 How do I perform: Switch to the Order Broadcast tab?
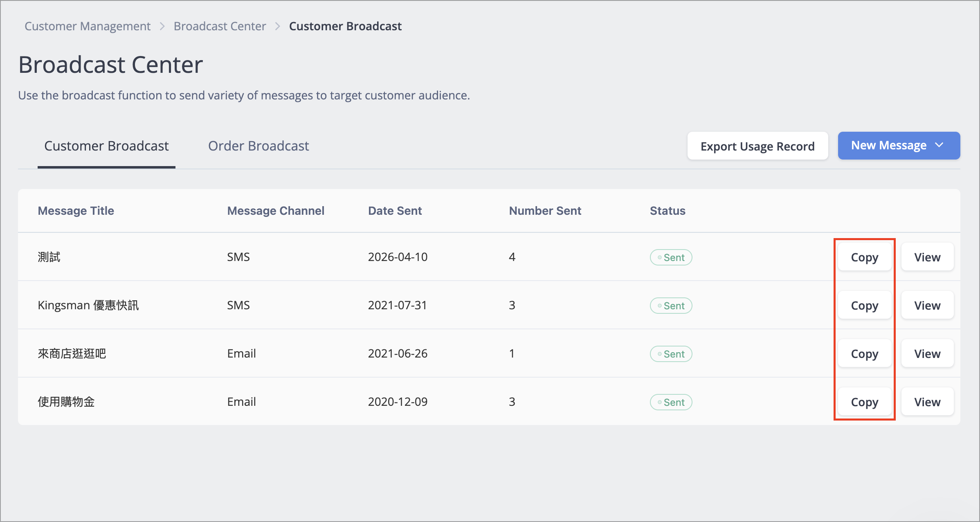pyautogui.click(x=258, y=146)
